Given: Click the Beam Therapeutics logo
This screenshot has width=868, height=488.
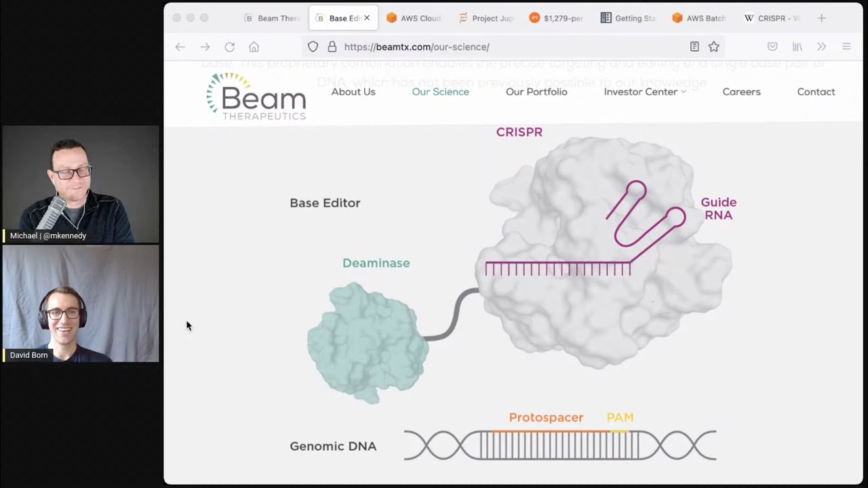Looking at the screenshot, I should [x=256, y=96].
